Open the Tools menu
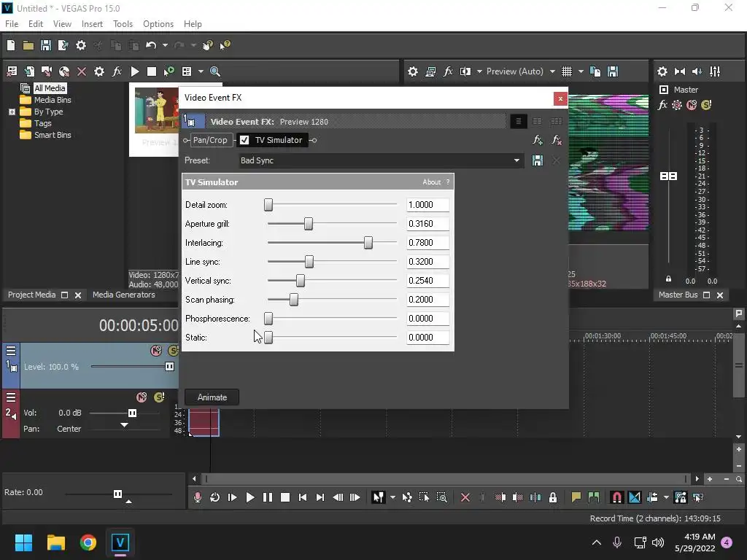 tap(123, 24)
